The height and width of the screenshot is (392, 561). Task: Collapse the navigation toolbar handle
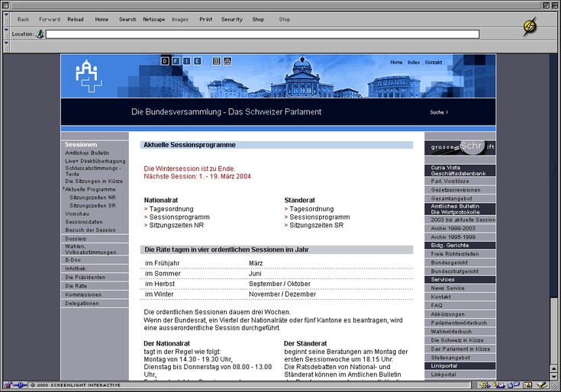pos(6,19)
